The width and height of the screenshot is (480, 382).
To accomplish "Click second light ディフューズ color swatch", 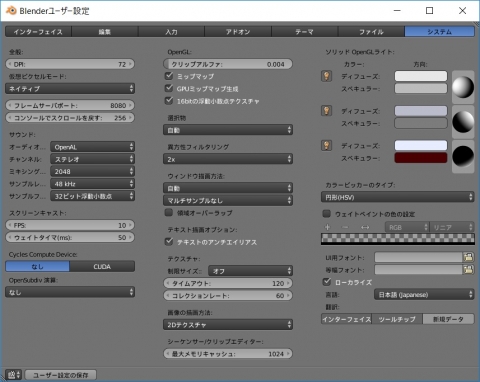I will (x=421, y=111).
